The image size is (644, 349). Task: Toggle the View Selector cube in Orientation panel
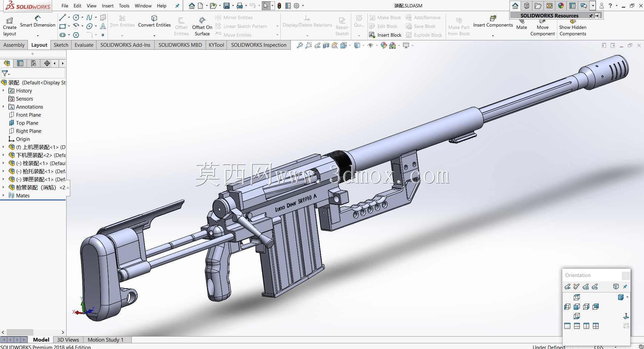[x=616, y=287]
